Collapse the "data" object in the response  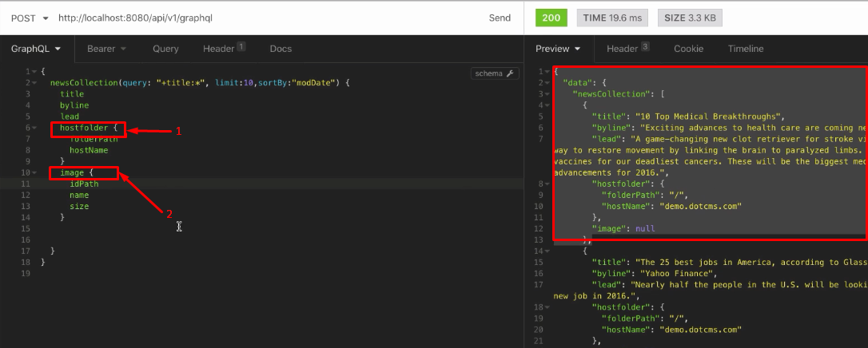[x=547, y=82]
